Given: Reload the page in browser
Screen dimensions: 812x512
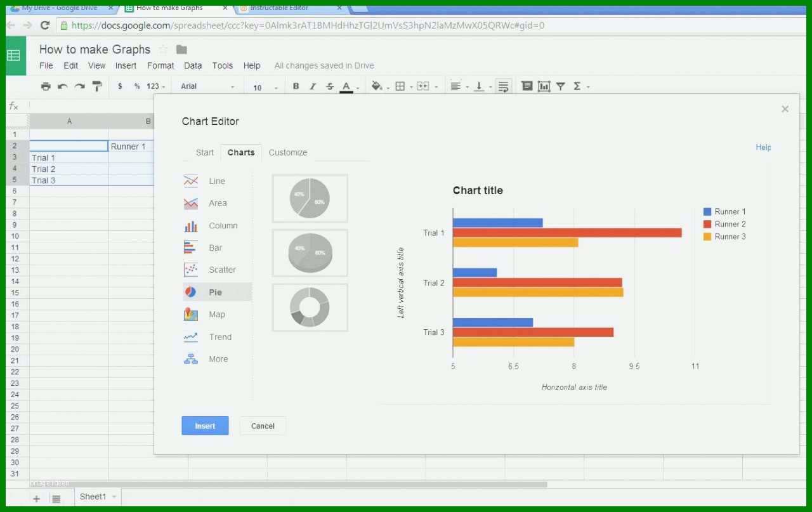Looking at the screenshot, I should coord(44,25).
